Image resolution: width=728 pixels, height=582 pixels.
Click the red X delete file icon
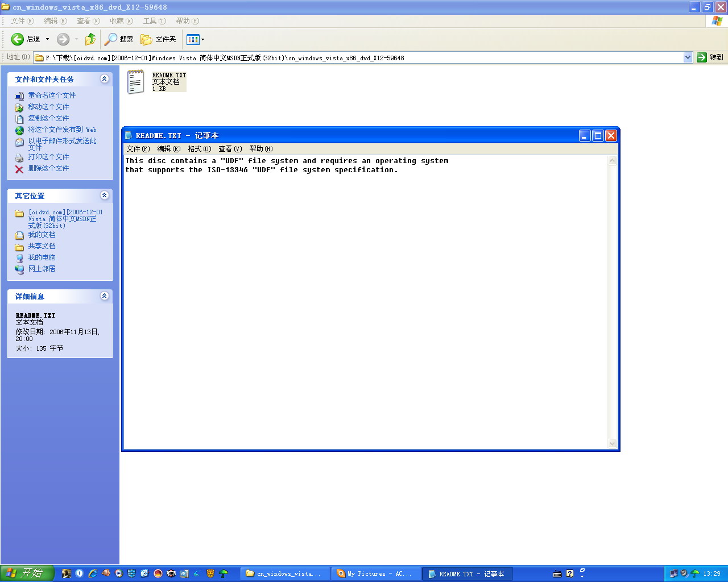tap(19, 169)
